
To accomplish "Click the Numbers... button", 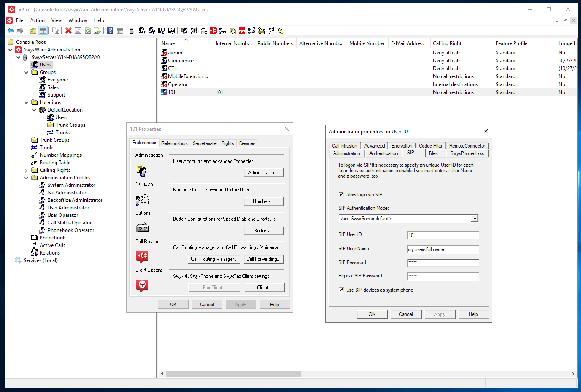I will pyautogui.click(x=263, y=201).
